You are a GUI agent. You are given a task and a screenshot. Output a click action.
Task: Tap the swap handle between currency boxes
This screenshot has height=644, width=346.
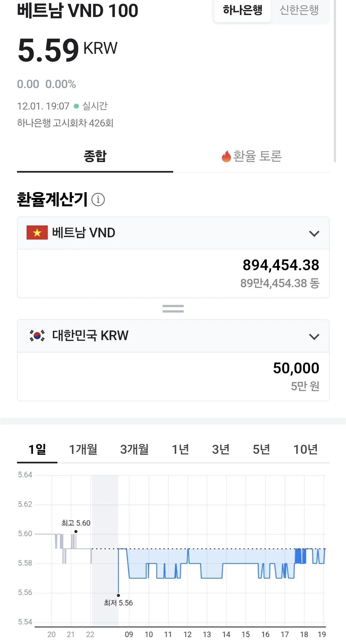(173, 309)
